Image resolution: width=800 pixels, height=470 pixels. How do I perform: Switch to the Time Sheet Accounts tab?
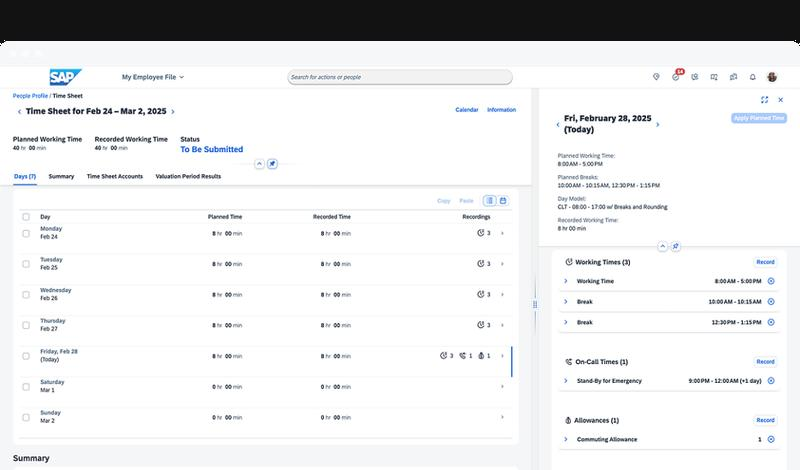[x=115, y=176]
